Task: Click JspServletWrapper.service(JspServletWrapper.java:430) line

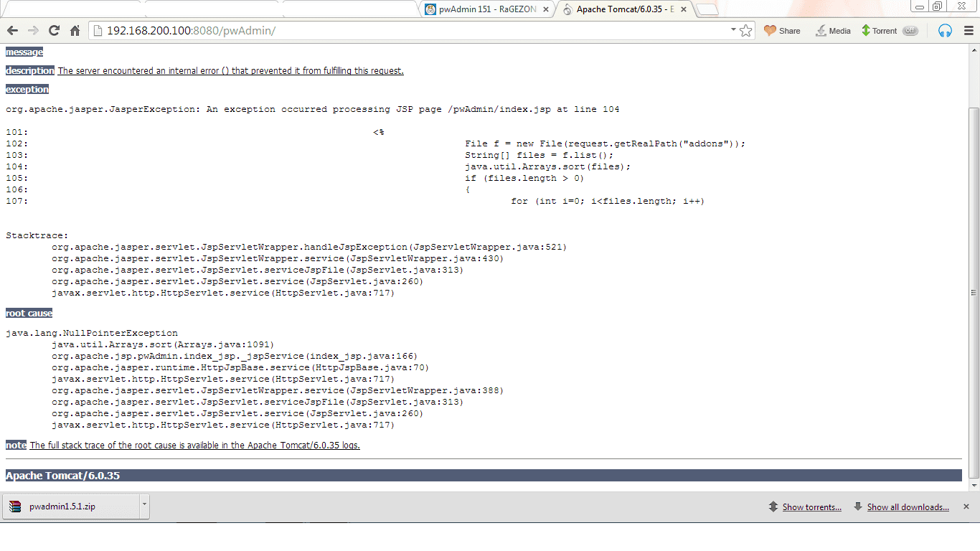Action: click(x=278, y=259)
